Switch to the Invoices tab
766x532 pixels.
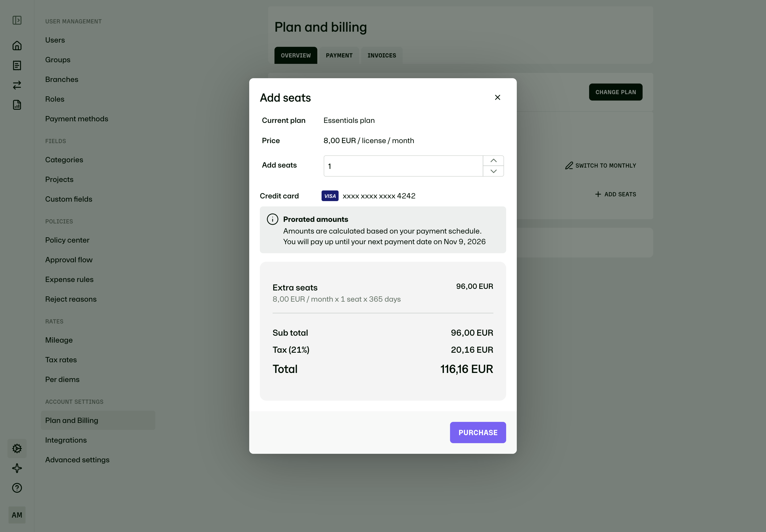(x=382, y=55)
